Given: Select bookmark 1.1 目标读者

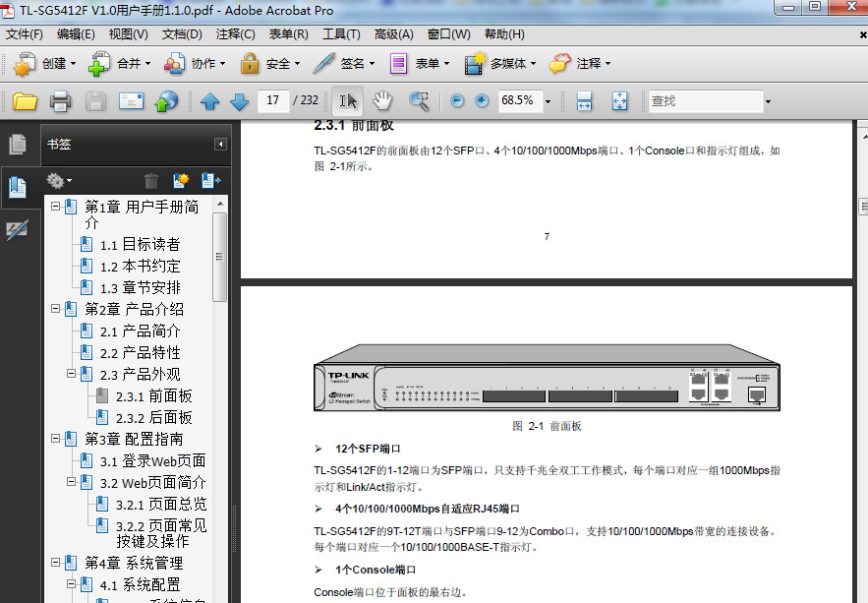Looking at the screenshot, I should (140, 244).
